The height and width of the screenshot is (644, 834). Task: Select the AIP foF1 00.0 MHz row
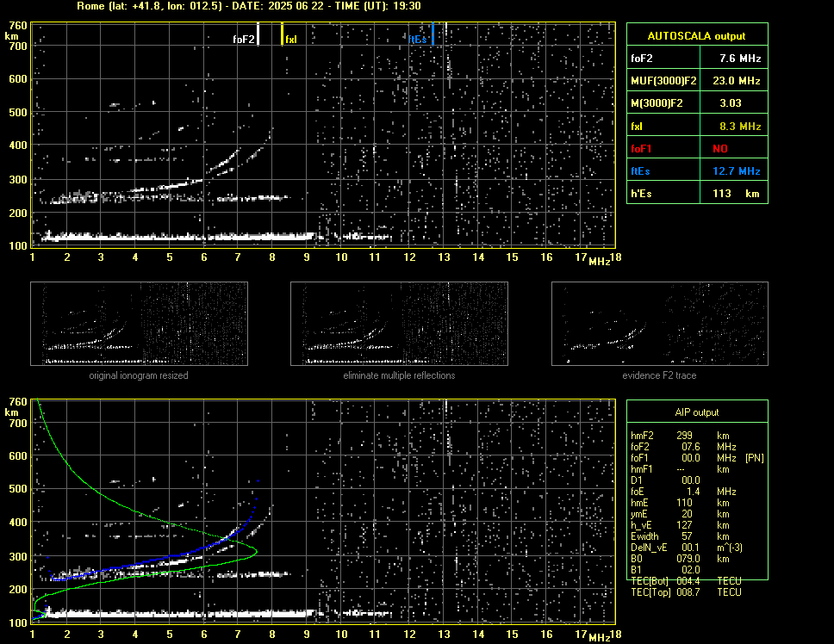coord(697,458)
